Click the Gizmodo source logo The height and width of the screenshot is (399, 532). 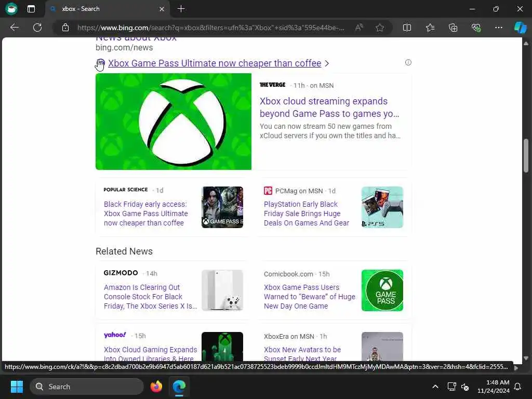(x=121, y=273)
